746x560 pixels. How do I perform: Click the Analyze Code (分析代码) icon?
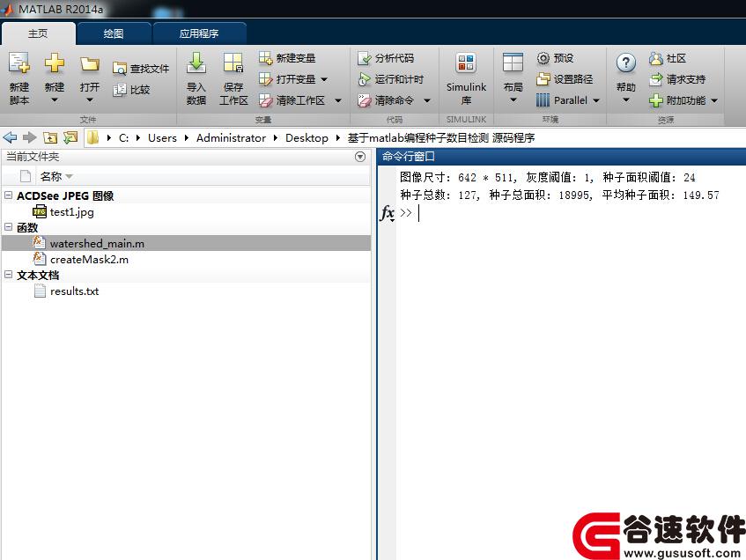click(x=365, y=58)
